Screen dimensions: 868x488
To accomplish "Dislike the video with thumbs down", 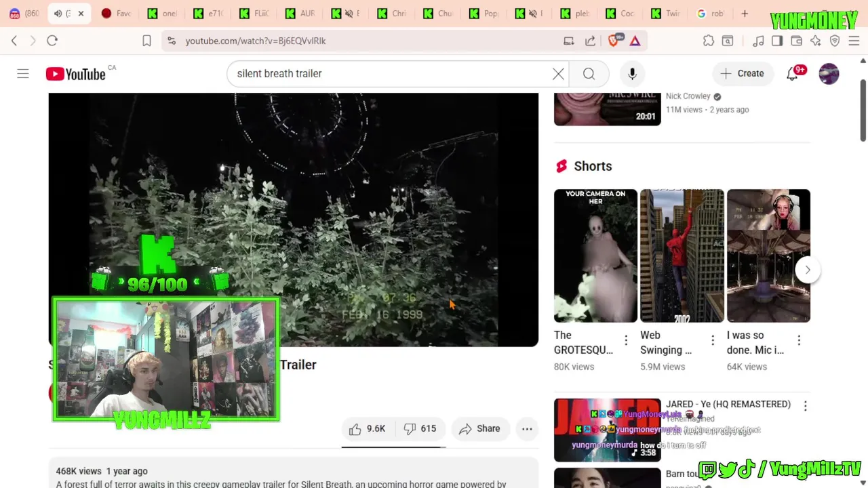I will coord(420,428).
